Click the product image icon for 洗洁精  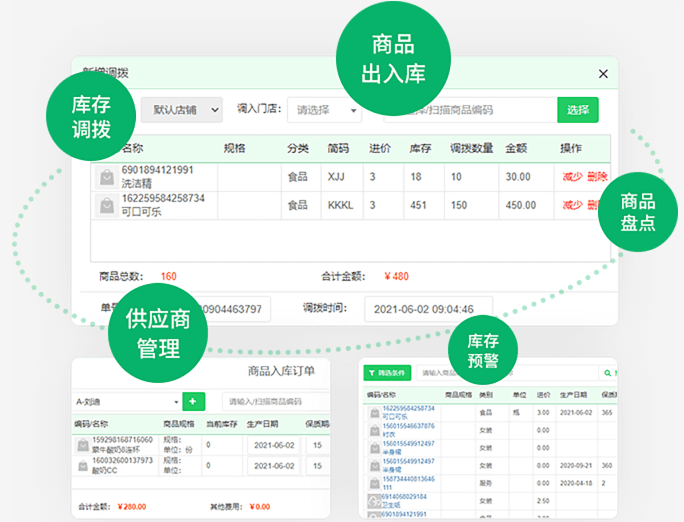pos(106,177)
